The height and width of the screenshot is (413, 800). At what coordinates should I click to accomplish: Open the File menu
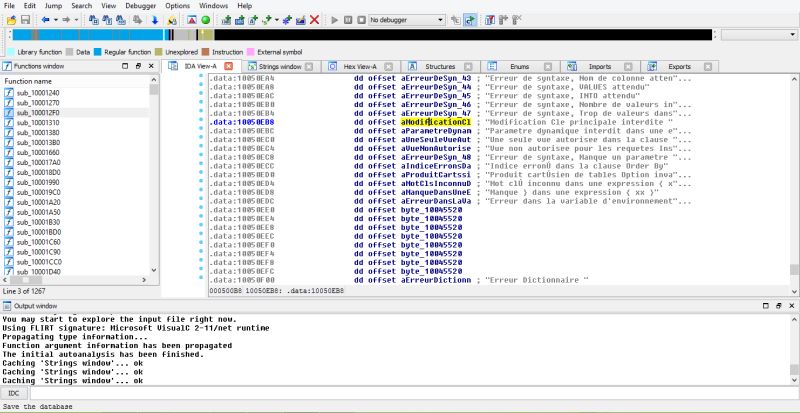pos(9,6)
